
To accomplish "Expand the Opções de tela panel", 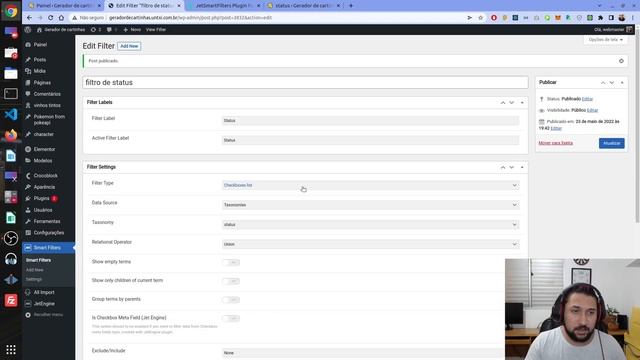I will [x=606, y=40].
